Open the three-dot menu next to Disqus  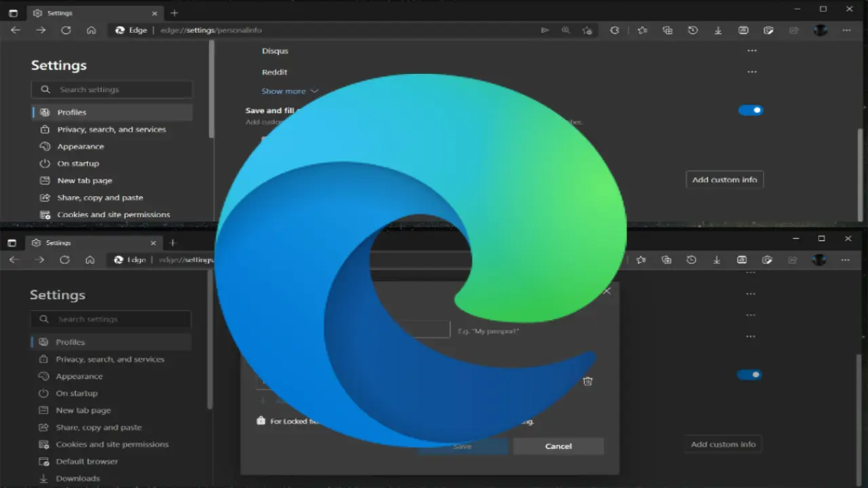click(751, 51)
